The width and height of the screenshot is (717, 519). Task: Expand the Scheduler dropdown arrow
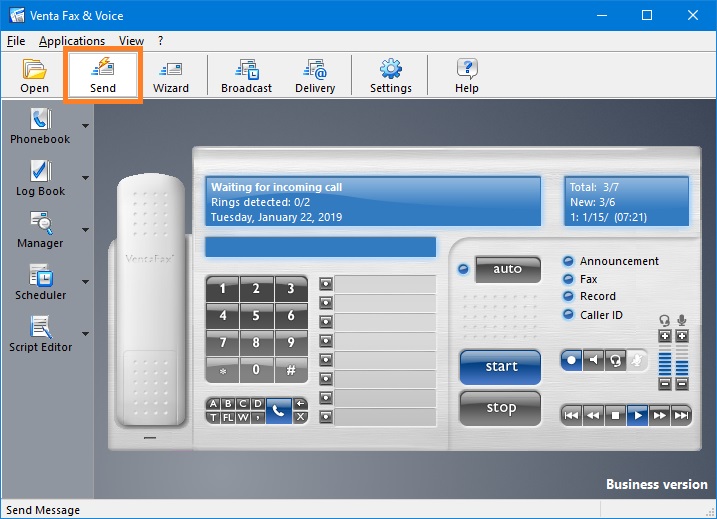point(86,282)
